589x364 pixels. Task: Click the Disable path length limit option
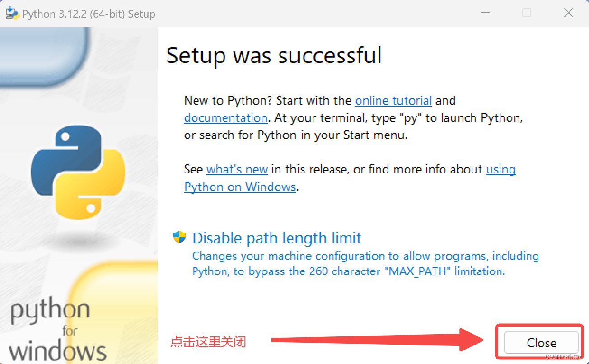coord(277,238)
